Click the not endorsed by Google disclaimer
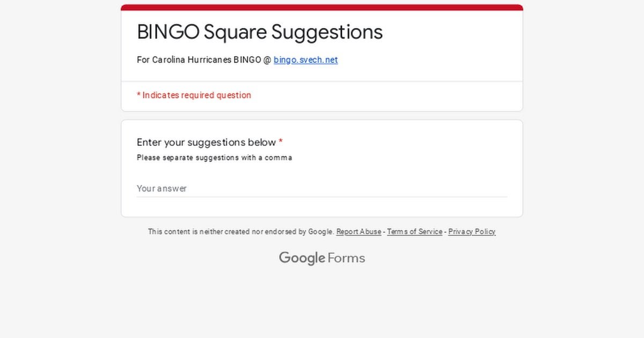 pos(241,232)
